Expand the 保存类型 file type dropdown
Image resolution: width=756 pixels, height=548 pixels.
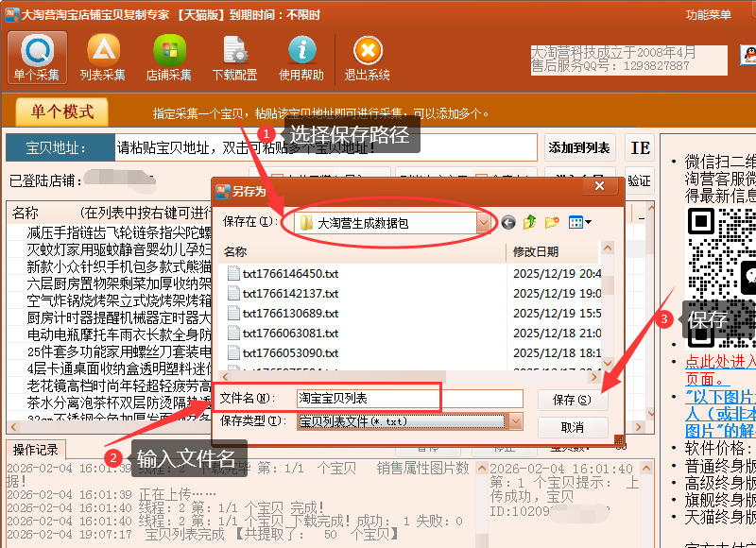515,421
